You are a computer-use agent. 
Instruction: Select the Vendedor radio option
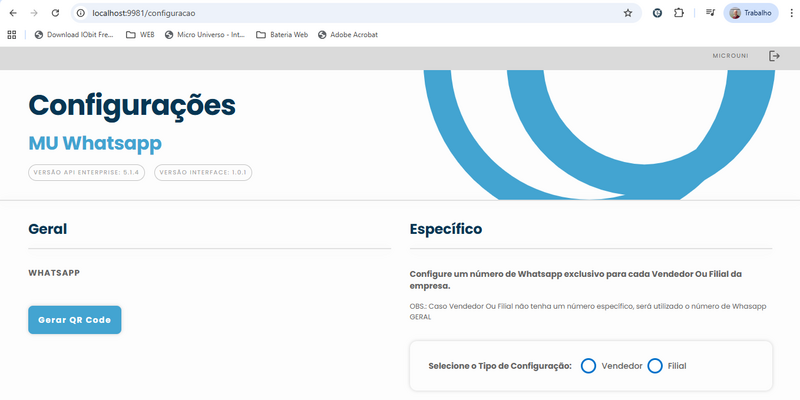589,366
